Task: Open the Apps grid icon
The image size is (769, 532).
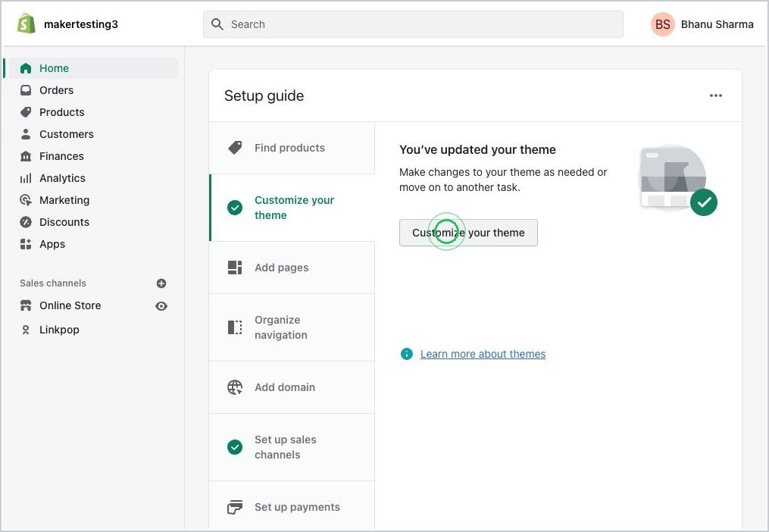Action: [x=26, y=244]
